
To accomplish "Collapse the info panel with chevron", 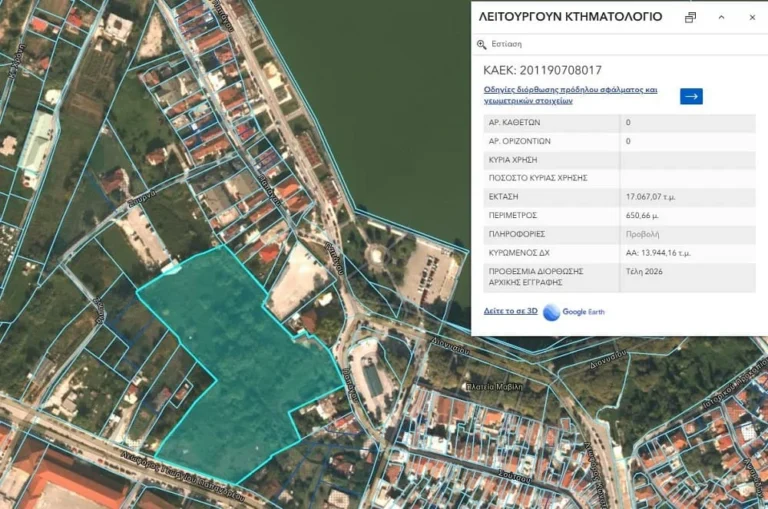I will tap(721, 17).
